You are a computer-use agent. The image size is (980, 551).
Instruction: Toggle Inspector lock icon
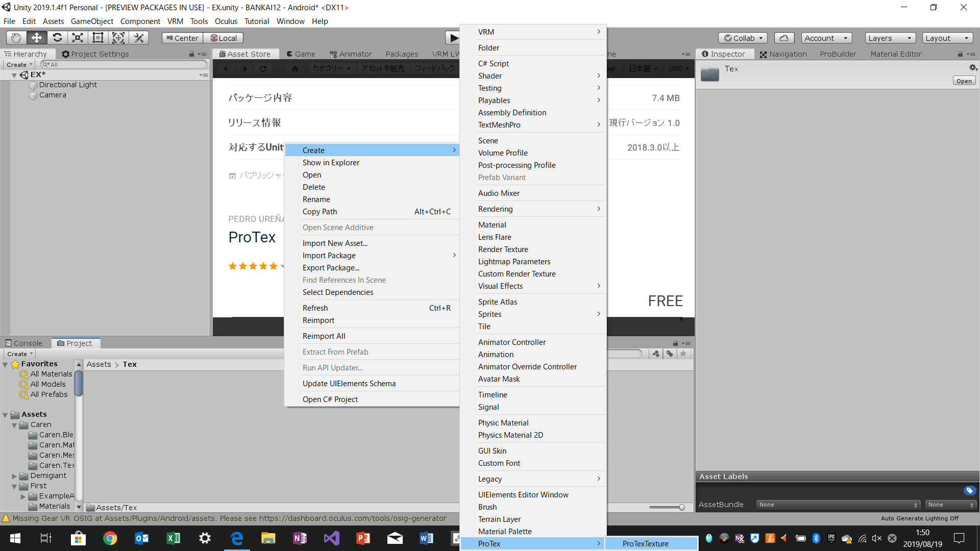click(x=960, y=54)
